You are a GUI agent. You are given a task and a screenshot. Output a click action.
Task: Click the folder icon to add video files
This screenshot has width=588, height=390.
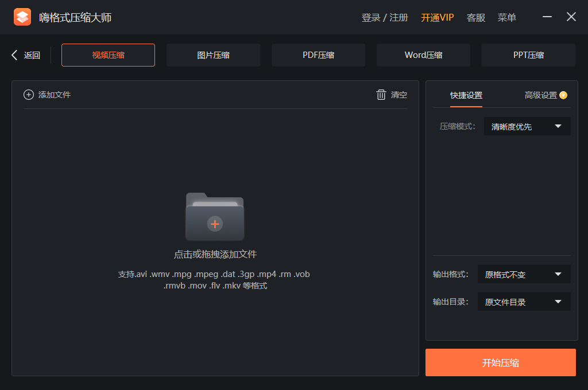pyautogui.click(x=215, y=217)
